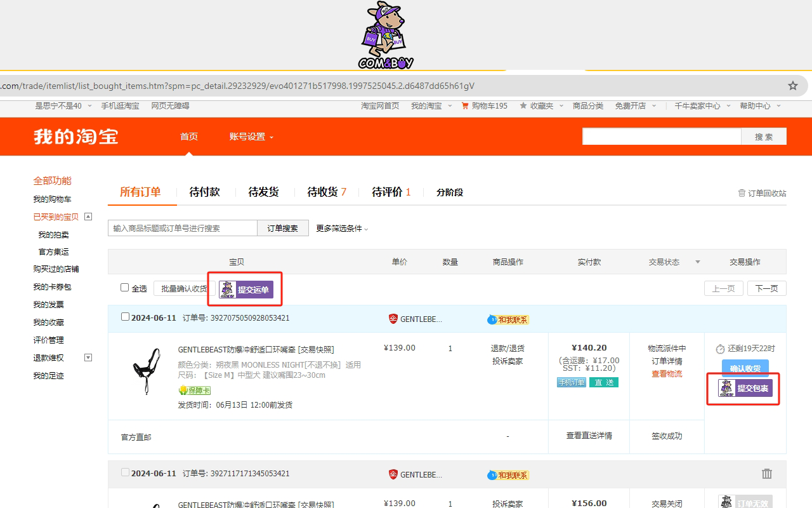Open 交易状态 column dropdown arrow
Image resolution: width=812 pixels, height=508 pixels.
point(698,262)
